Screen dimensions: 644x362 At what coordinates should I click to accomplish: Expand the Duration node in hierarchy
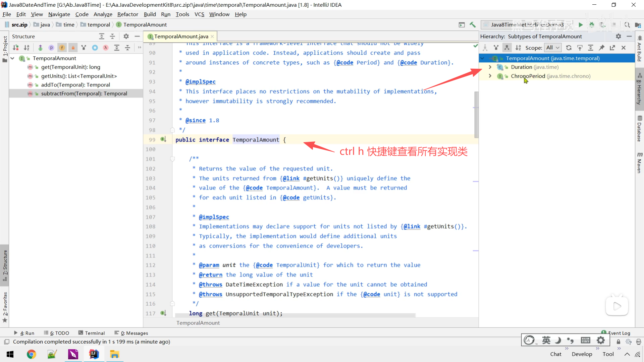click(x=490, y=67)
